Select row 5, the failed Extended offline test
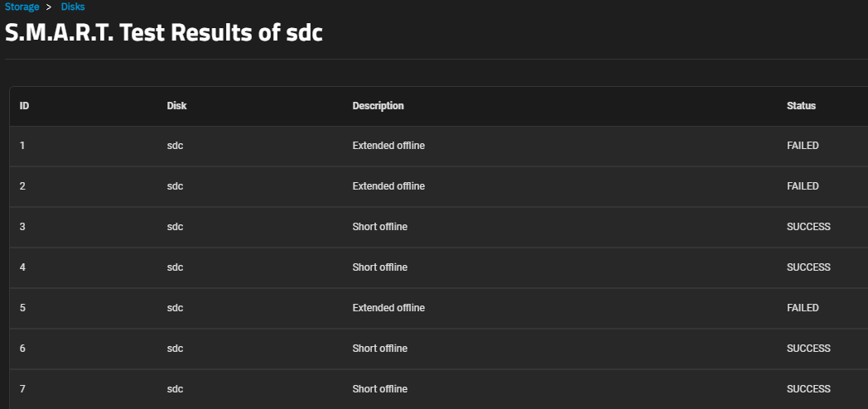Viewport: 868px width, 409px height. (x=438, y=308)
